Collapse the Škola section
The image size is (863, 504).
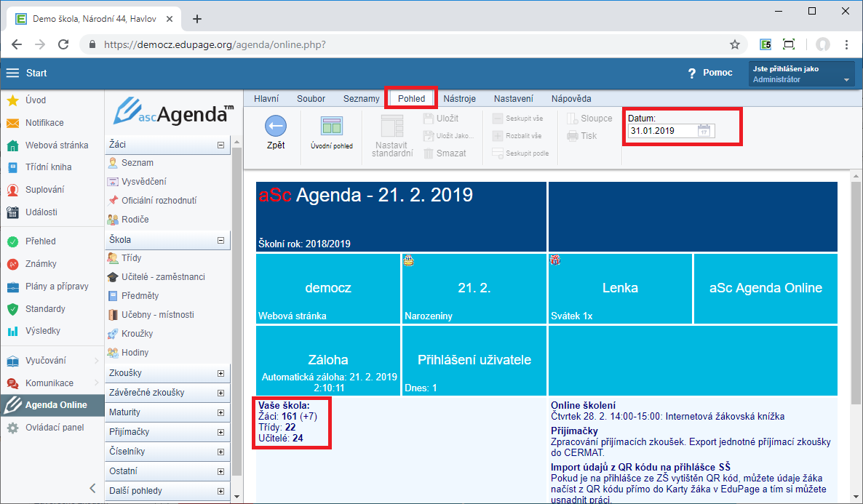220,241
